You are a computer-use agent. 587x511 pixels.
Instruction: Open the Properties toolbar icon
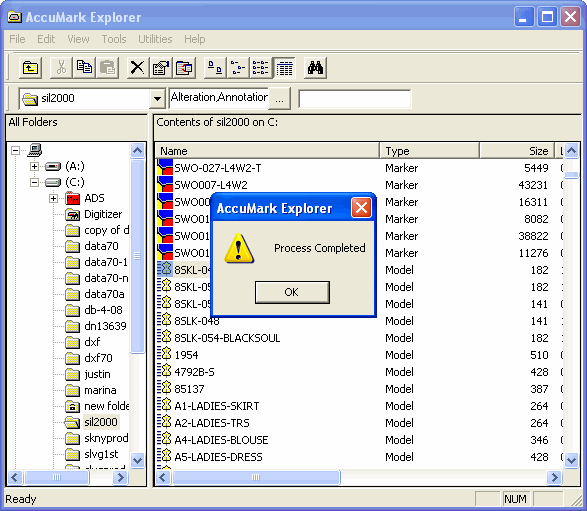[x=161, y=68]
